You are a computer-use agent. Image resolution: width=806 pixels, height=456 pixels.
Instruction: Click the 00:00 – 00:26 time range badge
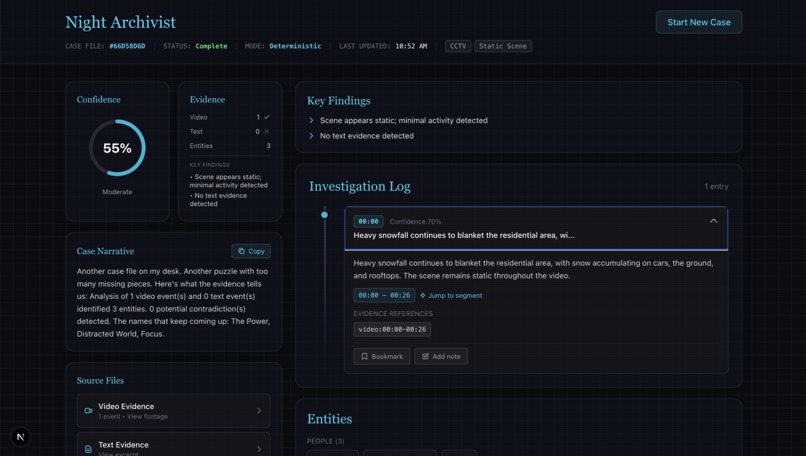coord(384,296)
